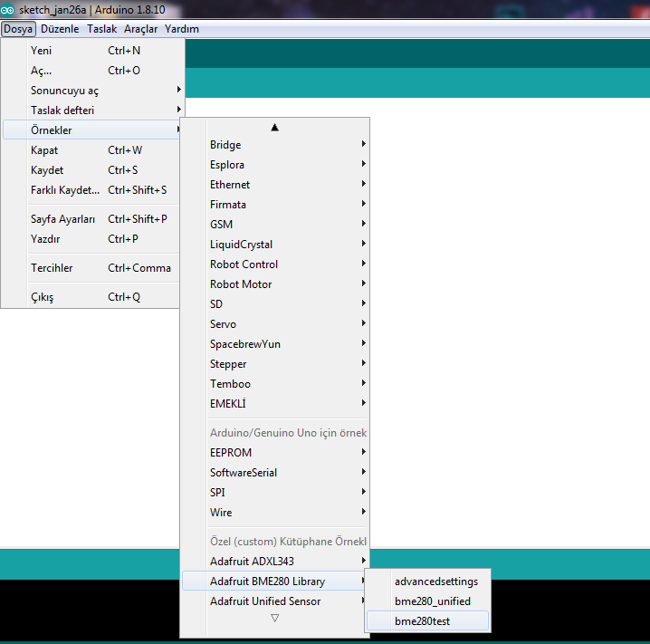
Task: Select Farklı Kaydet... option
Action: [91, 190]
